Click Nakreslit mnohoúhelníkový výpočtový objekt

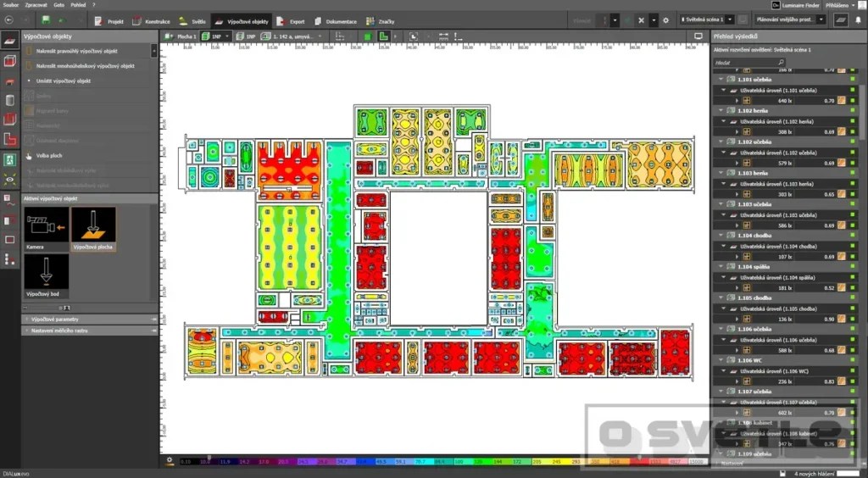(x=86, y=66)
